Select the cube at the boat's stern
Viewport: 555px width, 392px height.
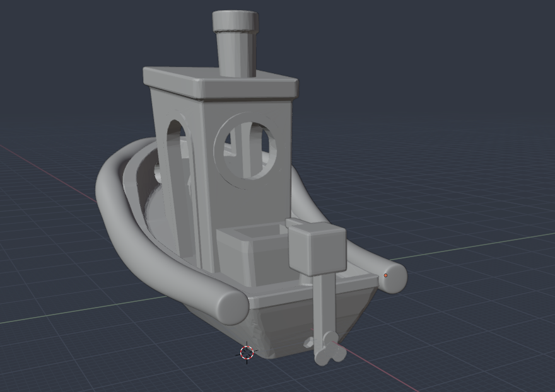point(317,250)
